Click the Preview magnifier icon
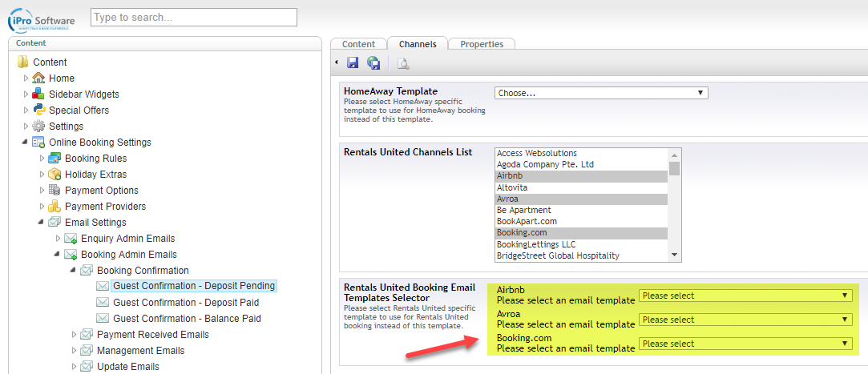The image size is (868, 374). [403, 63]
